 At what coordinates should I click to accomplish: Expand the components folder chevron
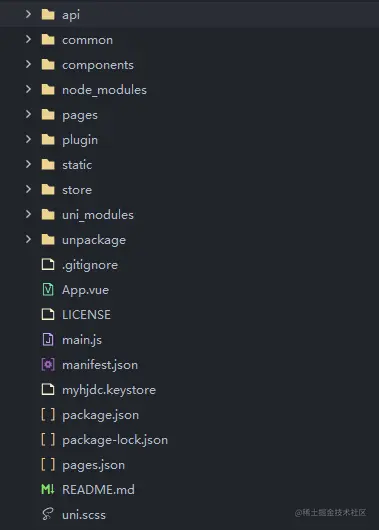click(28, 64)
